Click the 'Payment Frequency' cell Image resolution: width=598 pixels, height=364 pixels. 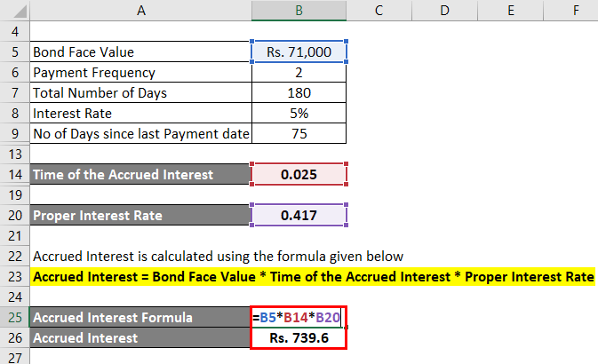point(140,73)
